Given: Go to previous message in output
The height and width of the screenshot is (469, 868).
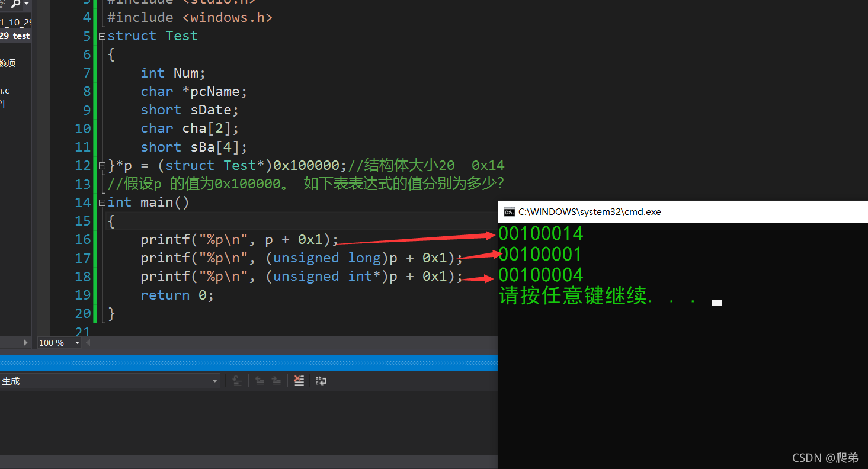Looking at the screenshot, I should (260, 381).
